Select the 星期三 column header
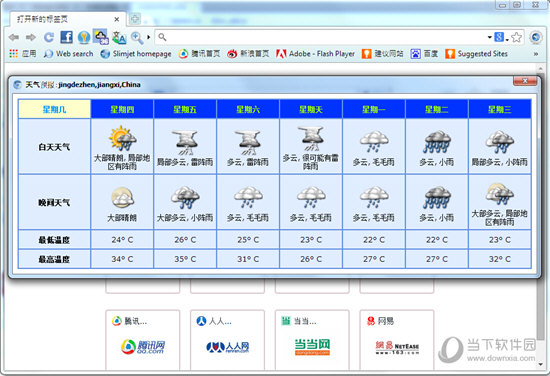The image size is (550, 376). pyautogui.click(x=500, y=109)
